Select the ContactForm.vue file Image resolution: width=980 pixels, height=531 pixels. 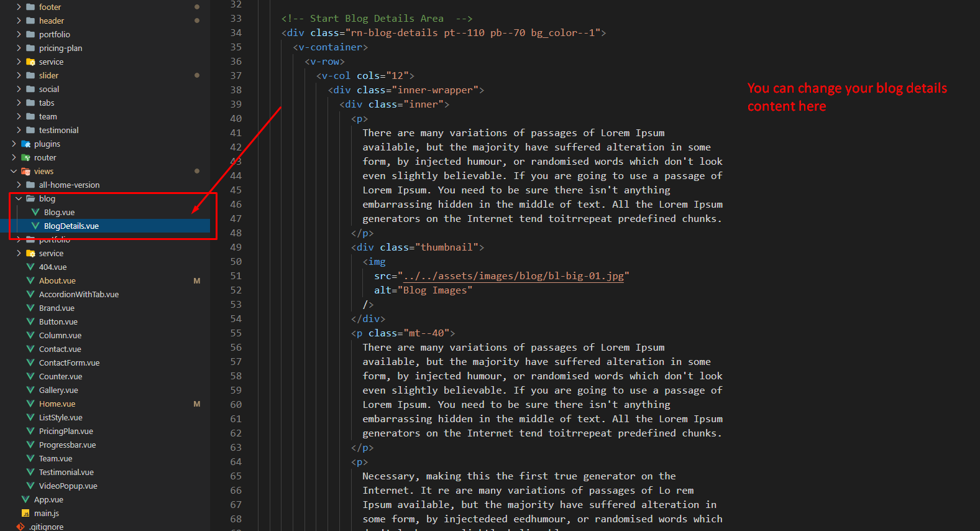click(69, 363)
